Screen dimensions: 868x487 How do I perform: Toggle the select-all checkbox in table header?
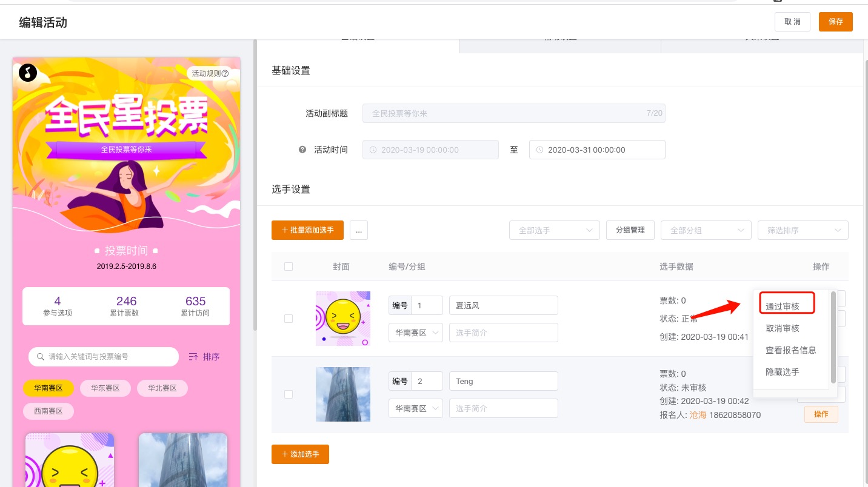(x=289, y=267)
